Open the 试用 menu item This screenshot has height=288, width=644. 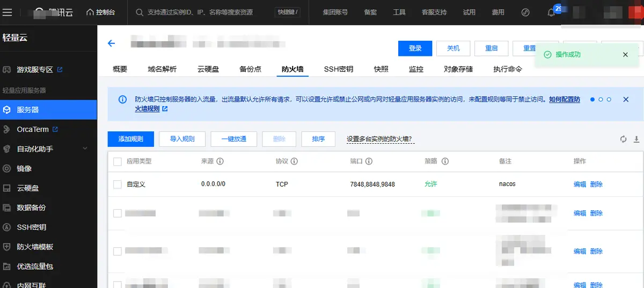pyautogui.click(x=469, y=12)
